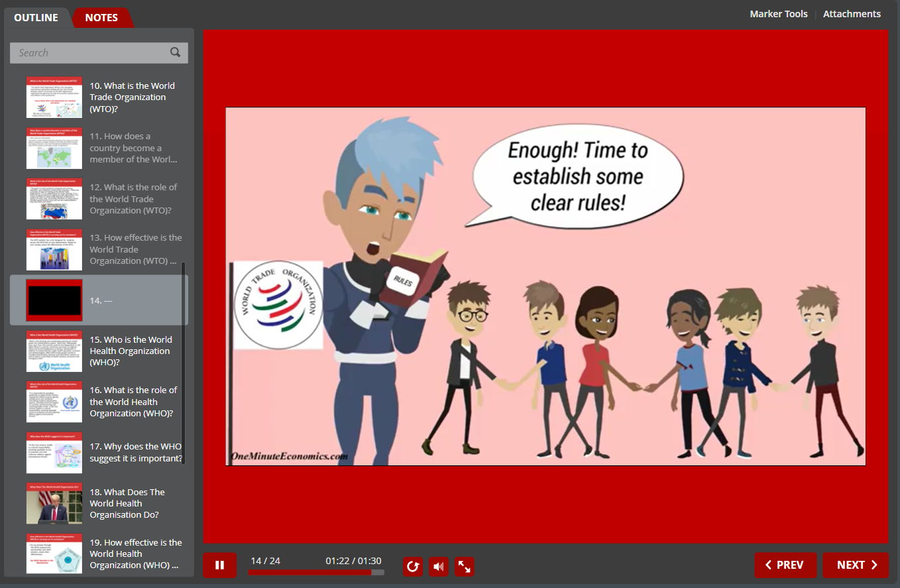The height and width of the screenshot is (588, 900).
Task: Select '19. How effective is the World Health'
Action: (136, 554)
